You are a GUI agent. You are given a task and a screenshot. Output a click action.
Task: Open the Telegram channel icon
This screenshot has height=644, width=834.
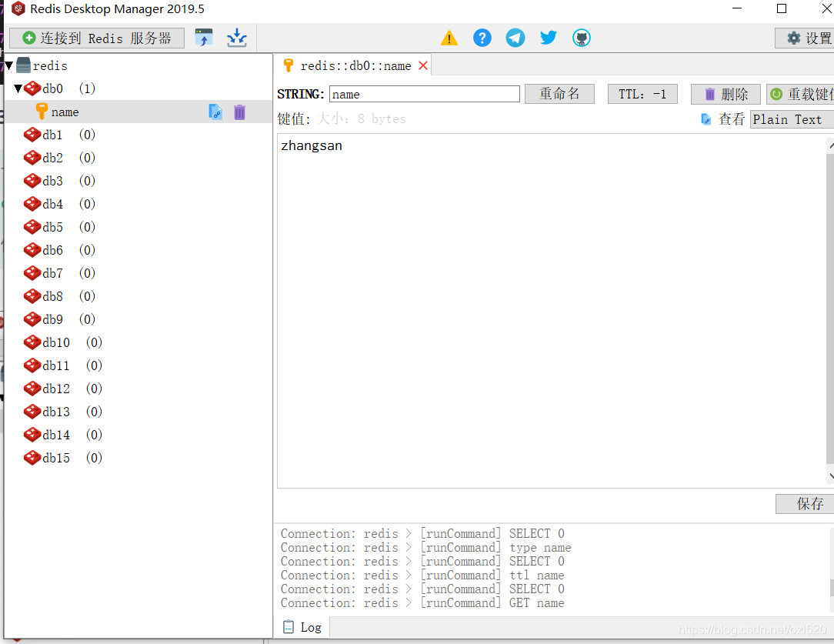coord(515,38)
